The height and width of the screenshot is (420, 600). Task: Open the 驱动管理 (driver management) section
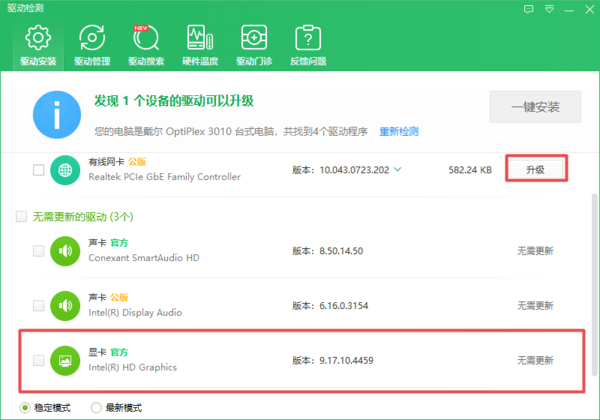pyautogui.click(x=91, y=46)
